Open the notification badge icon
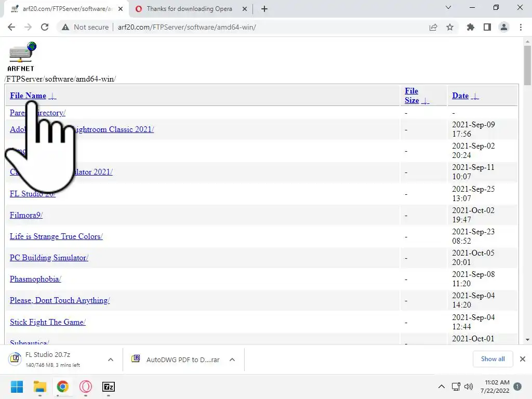 (517, 387)
